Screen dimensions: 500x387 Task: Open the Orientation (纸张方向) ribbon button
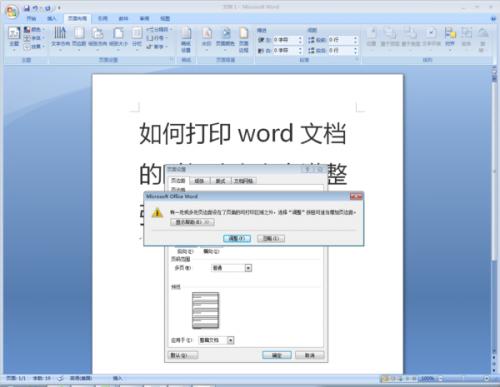pyautogui.click(x=98, y=38)
